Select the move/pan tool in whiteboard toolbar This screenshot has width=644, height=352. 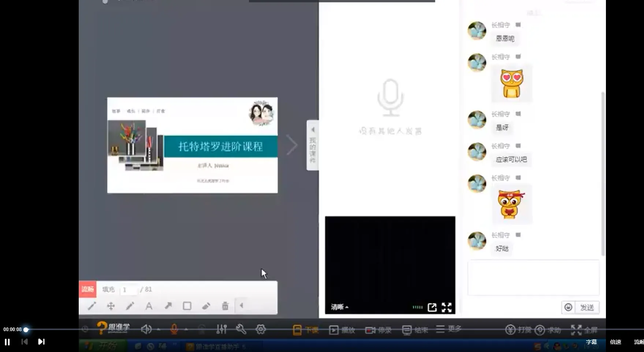point(111,306)
